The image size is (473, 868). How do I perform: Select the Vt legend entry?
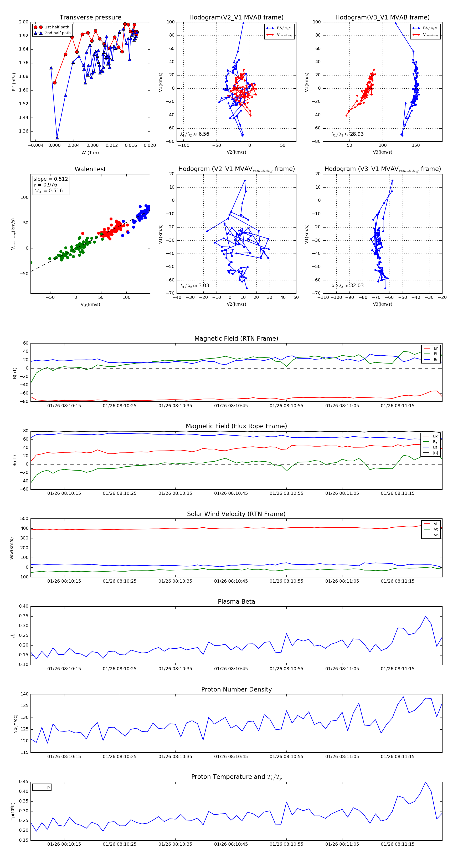click(x=431, y=529)
